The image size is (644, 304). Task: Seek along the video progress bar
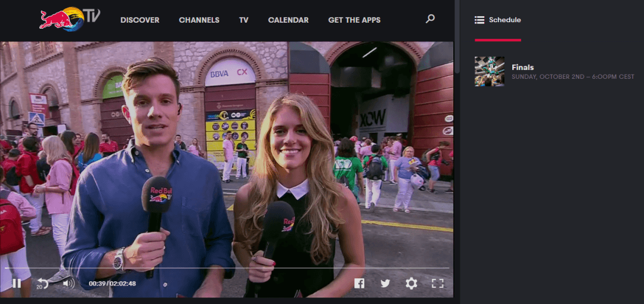click(x=227, y=268)
